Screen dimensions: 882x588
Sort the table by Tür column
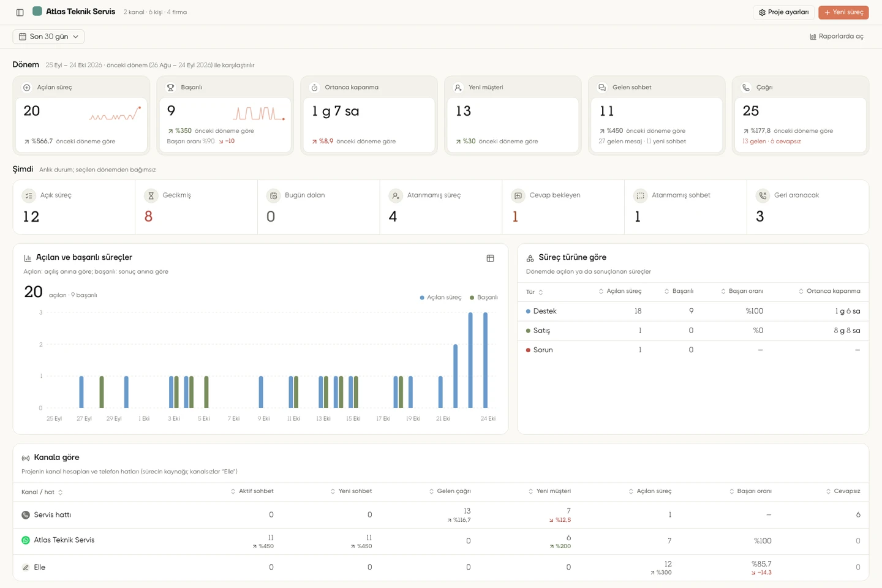534,292
